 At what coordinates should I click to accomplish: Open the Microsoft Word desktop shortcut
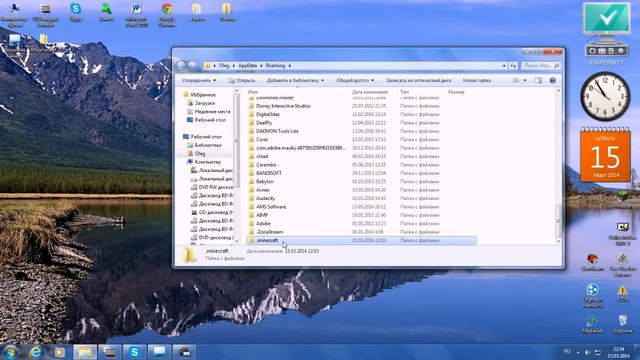[136, 15]
